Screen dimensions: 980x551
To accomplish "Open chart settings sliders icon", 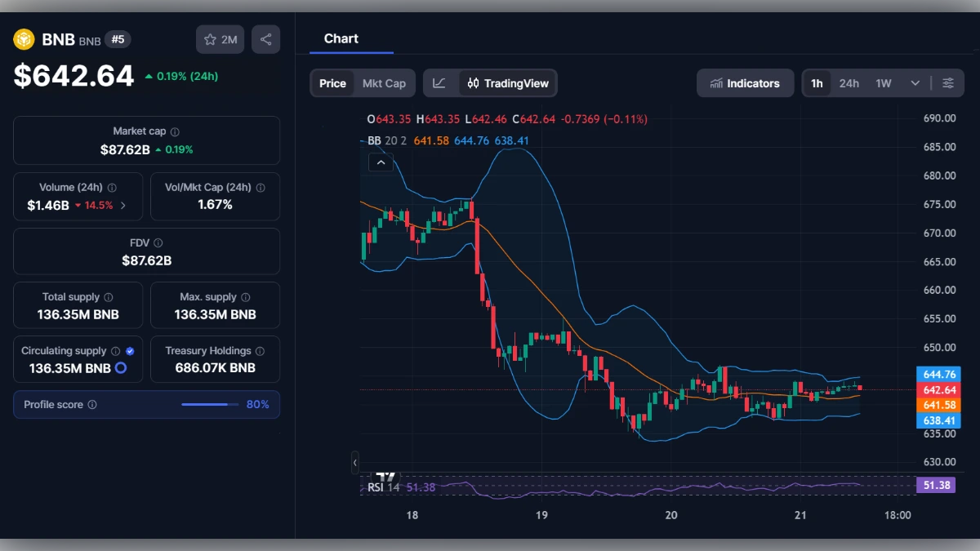I will pyautogui.click(x=948, y=83).
